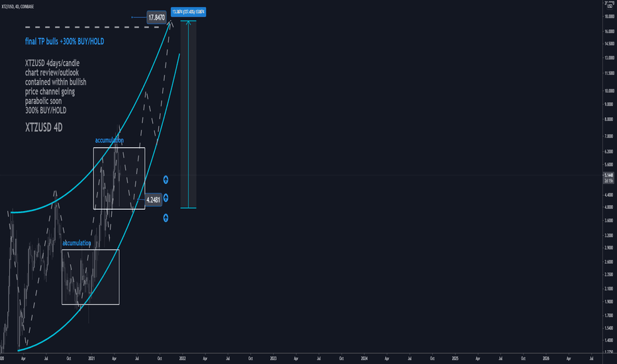Click the 2023 label on time axis
Screen dimensions: 617x364
click(273, 359)
